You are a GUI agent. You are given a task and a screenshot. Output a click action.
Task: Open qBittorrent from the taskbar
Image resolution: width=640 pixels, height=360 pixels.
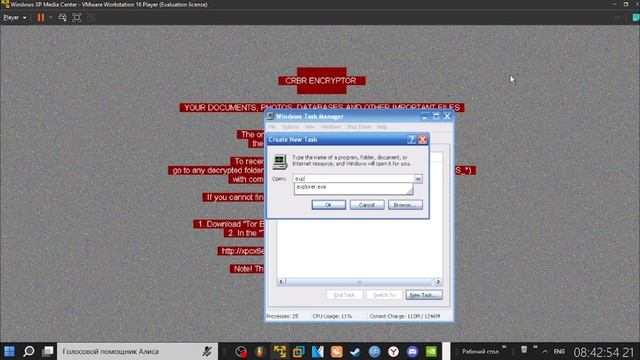tap(374, 351)
